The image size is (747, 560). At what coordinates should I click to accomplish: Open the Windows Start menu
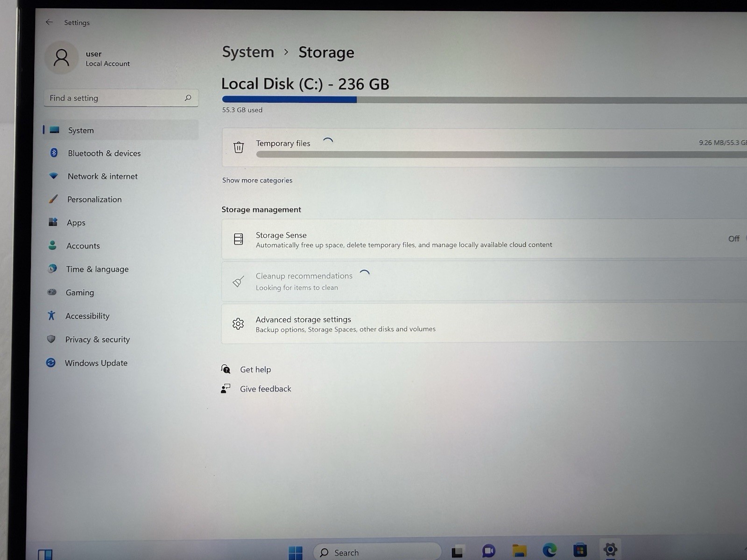coord(296,553)
